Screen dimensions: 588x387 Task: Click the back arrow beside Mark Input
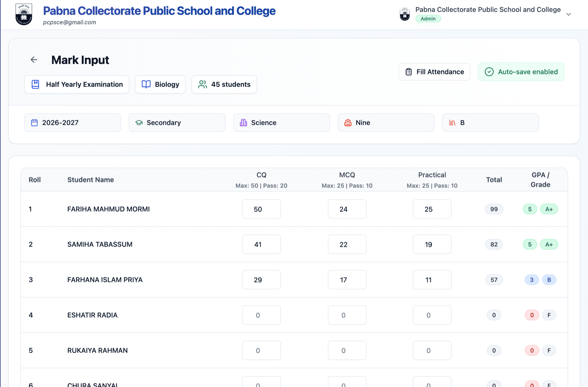tap(34, 60)
